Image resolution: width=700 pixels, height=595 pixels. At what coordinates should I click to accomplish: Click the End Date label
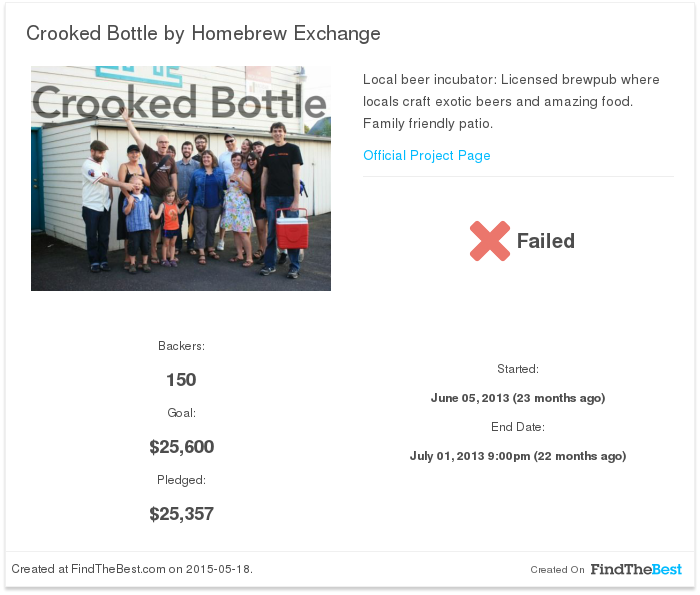point(518,427)
